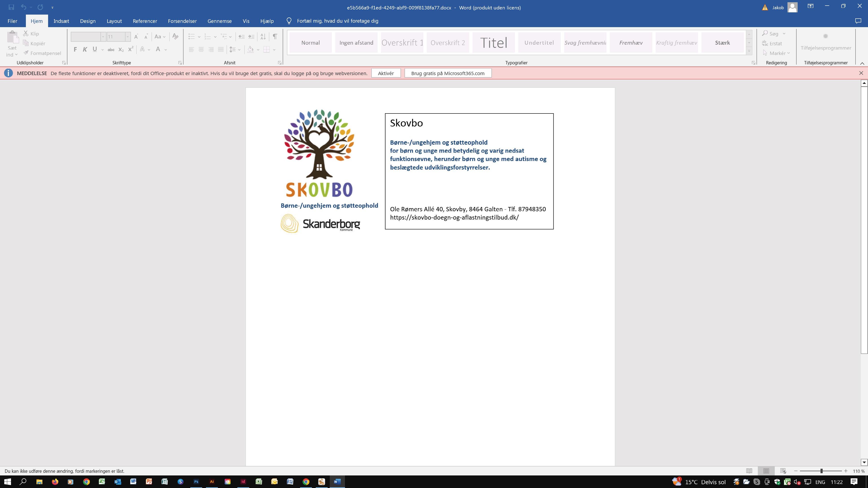Viewport: 868px width, 488px height.
Task: Click the clear formatting icon
Action: (175, 36)
